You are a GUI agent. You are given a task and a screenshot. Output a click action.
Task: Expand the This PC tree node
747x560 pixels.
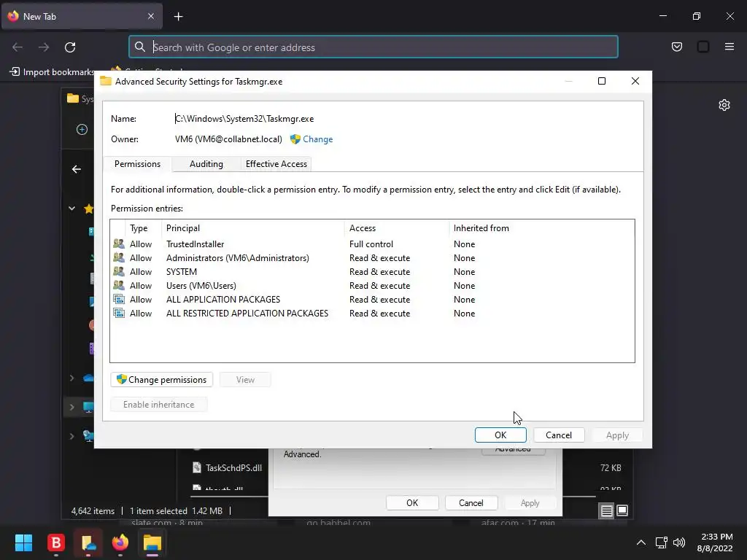pyautogui.click(x=72, y=407)
